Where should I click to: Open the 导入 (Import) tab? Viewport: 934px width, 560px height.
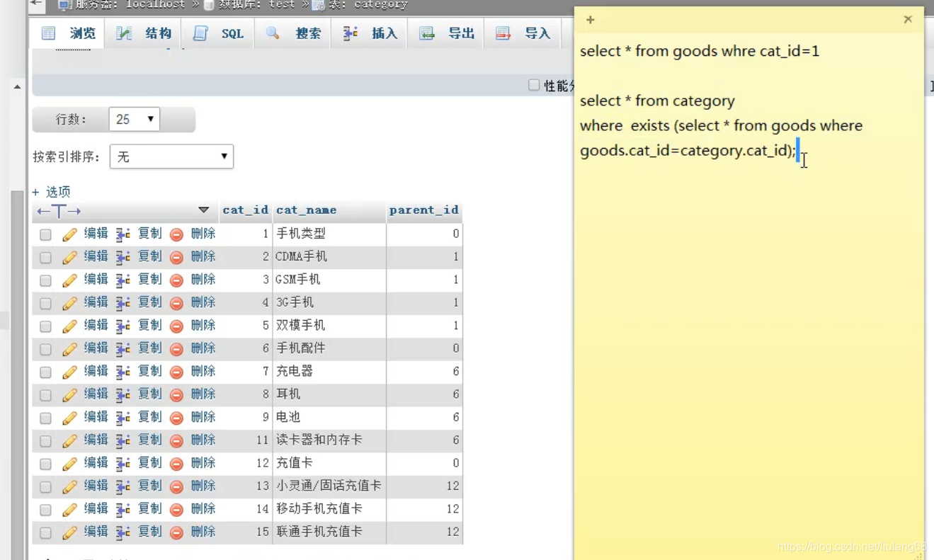tap(523, 33)
